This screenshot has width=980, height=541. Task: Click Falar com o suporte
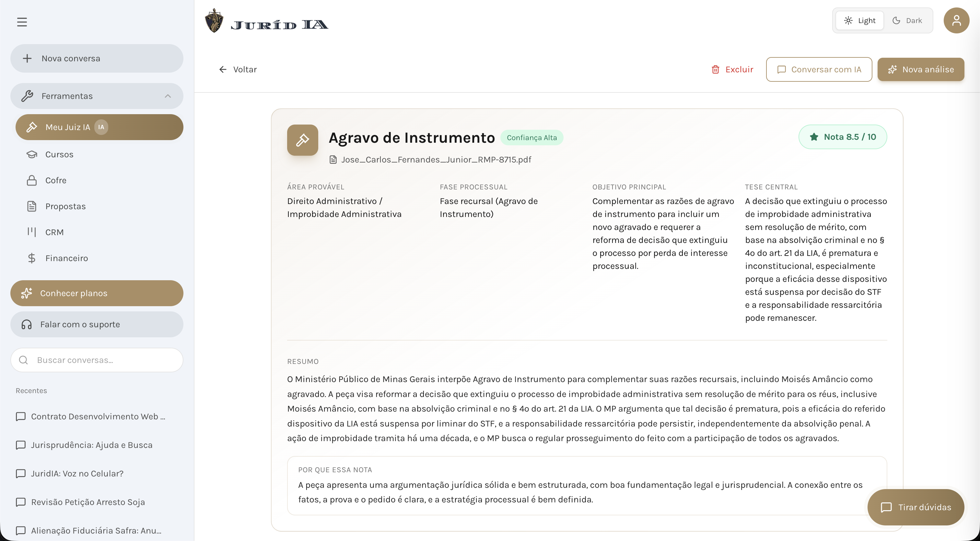97,324
